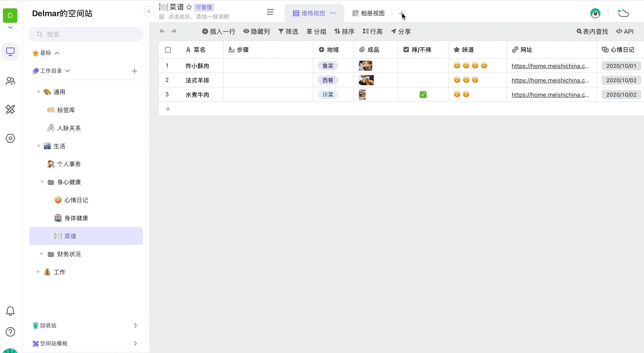Set 味道 rating to fourth emoji for 法式羊排
This screenshot has width=644, height=353.
pyautogui.click(x=484, y=80)
